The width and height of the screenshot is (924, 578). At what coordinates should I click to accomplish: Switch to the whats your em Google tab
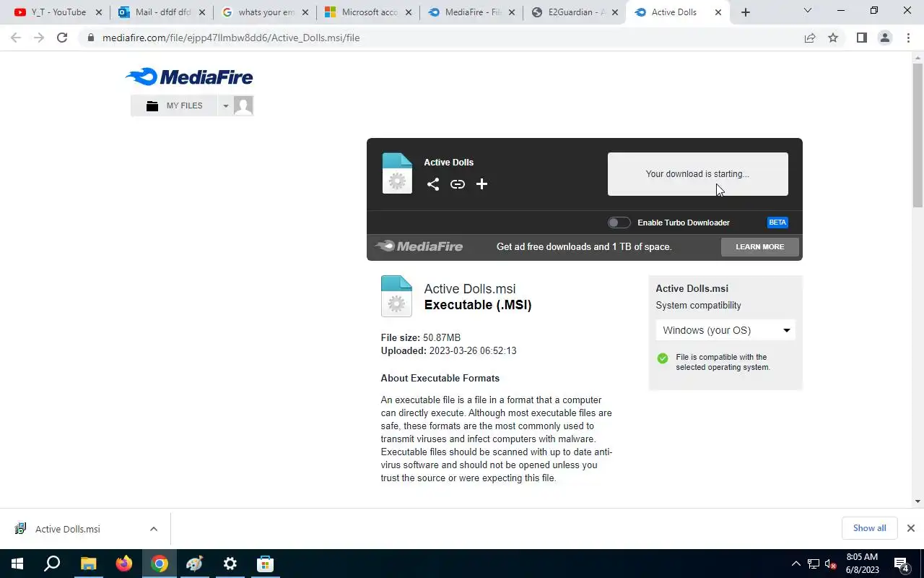point(266,12)
